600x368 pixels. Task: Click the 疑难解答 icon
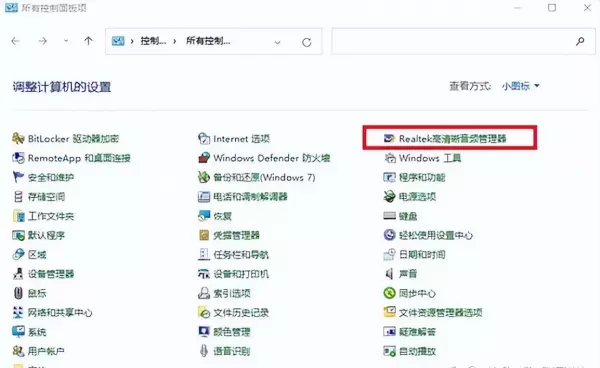point(389,332)
